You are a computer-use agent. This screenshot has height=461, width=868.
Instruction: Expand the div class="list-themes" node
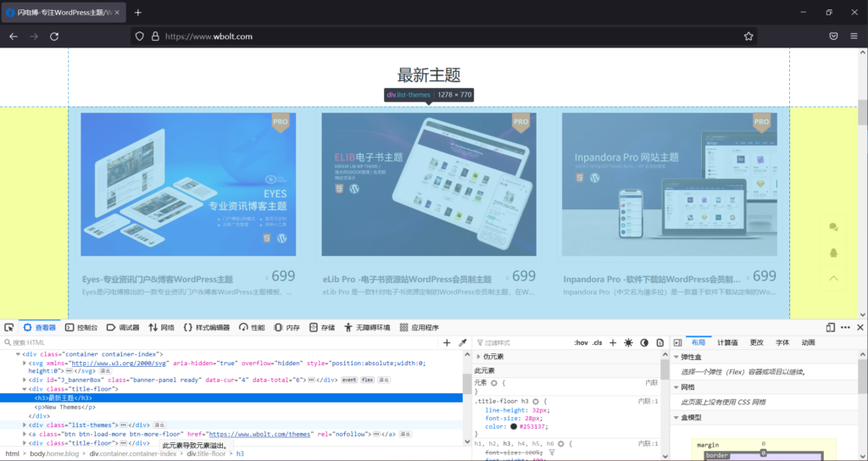(25, 425)
